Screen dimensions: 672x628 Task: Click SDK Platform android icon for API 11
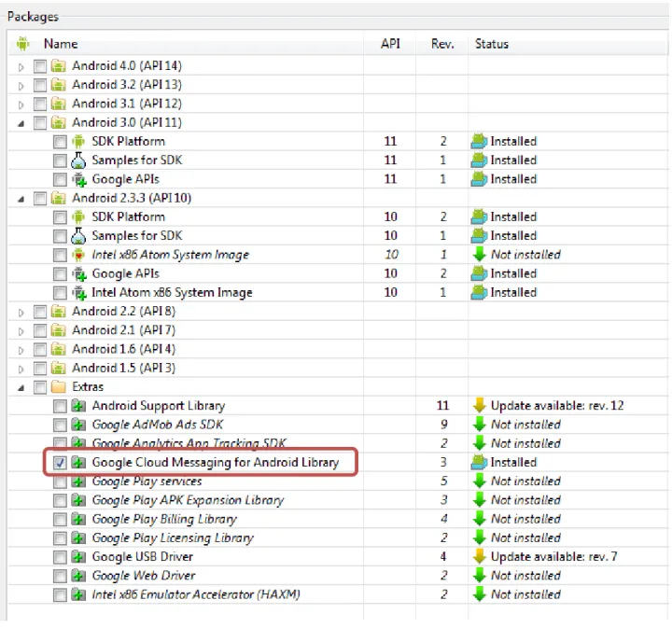coord(78,141)
